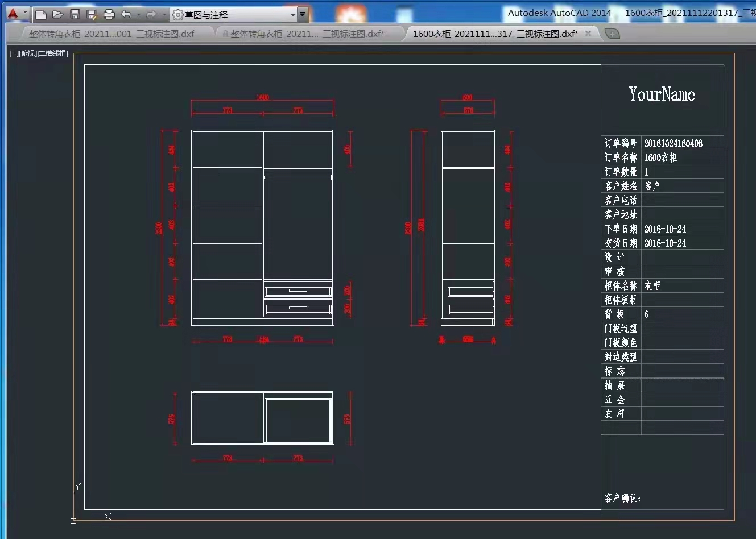Save the drawing with the Save icon

pos(75,15)
